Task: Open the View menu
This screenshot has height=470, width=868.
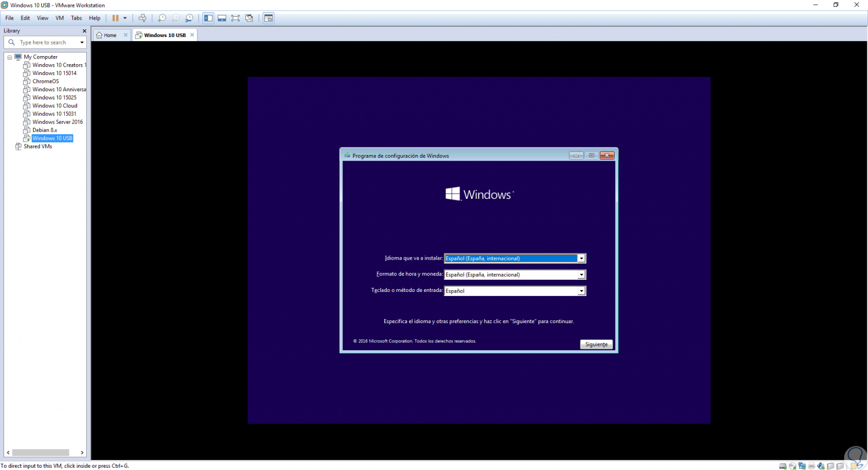Action: point(43,18)
